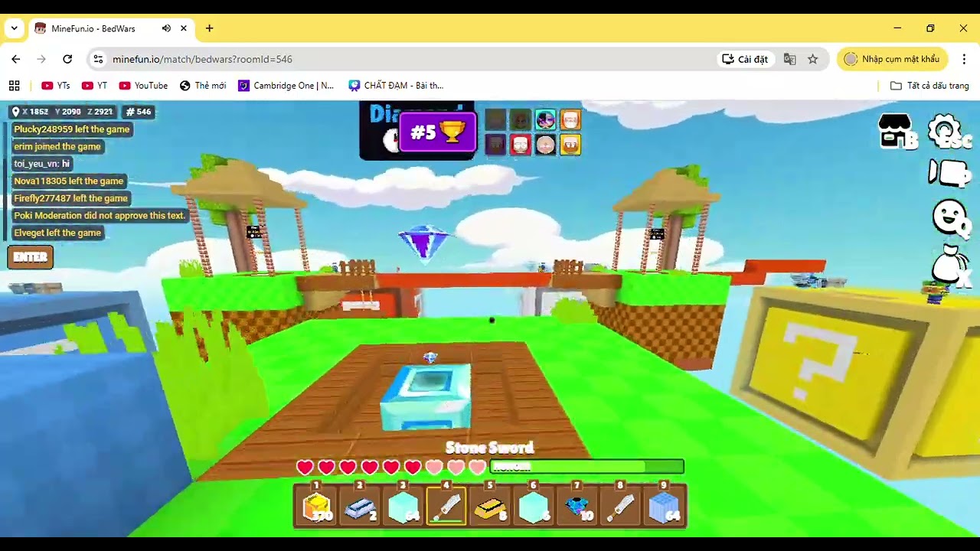Go back to previous page
The image size is (980, 551).
coord(16,59)
